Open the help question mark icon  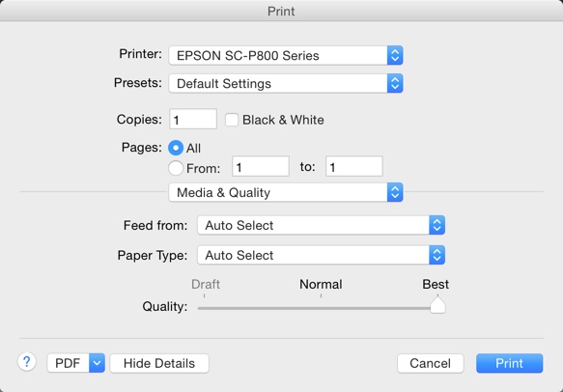(x=27, y=362)
